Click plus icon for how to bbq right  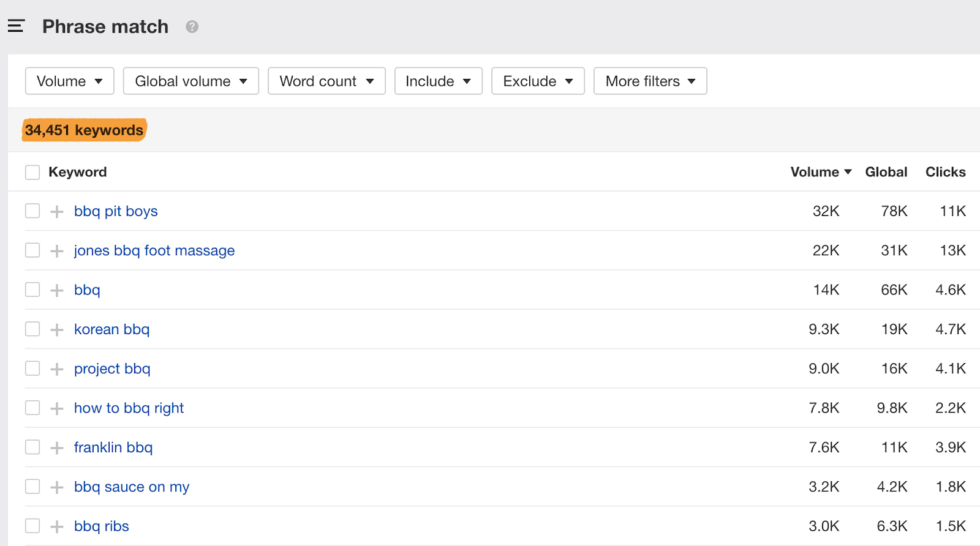coord(57,408)
